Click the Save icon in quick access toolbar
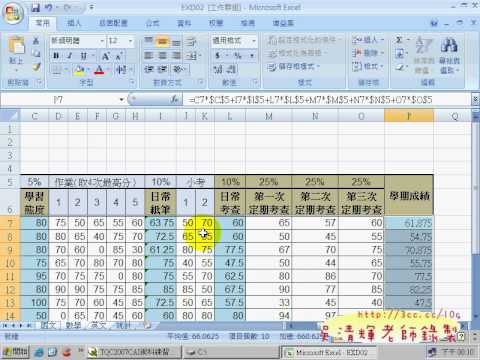This screenshot has height=360, width=480. pyautogui.click(x=36, y=7)
